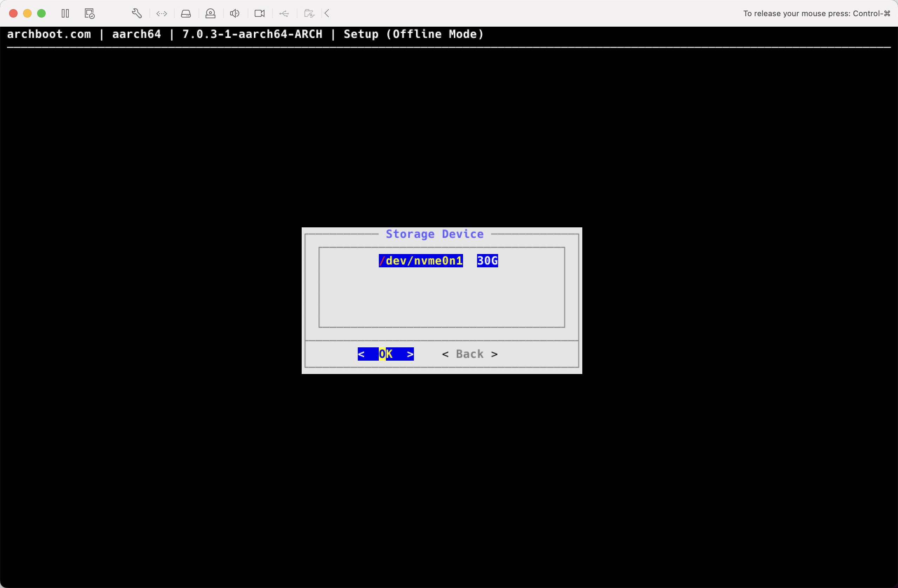Enter full screen with green button

point(41,14)
